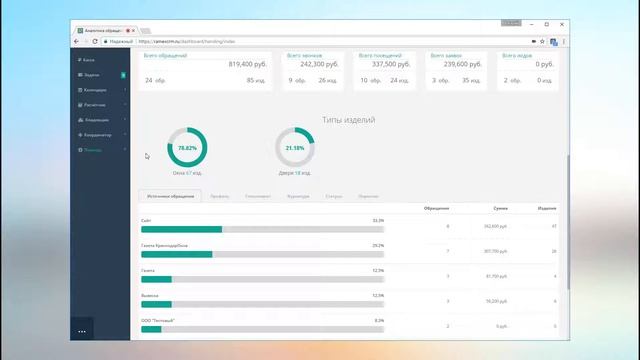This screenshot has height=360, width=640.
Task: Click the 337,500 руб. visits value
Action: pos(391,64)
